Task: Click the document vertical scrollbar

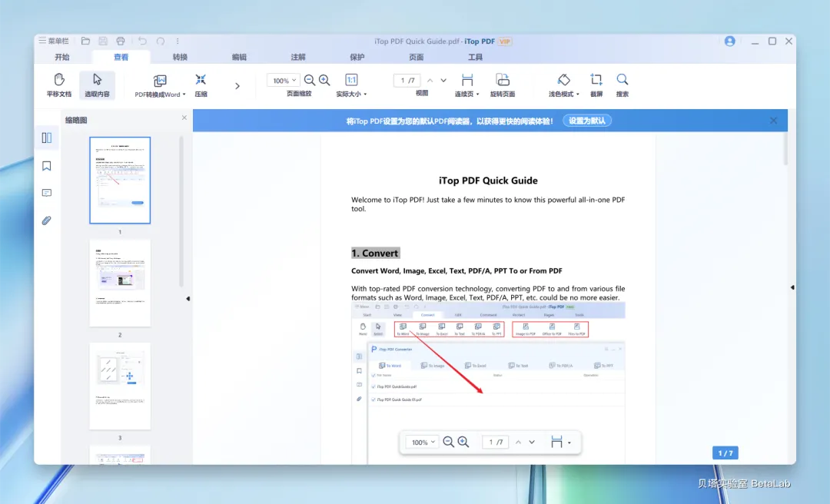Action: pos(785,148)
